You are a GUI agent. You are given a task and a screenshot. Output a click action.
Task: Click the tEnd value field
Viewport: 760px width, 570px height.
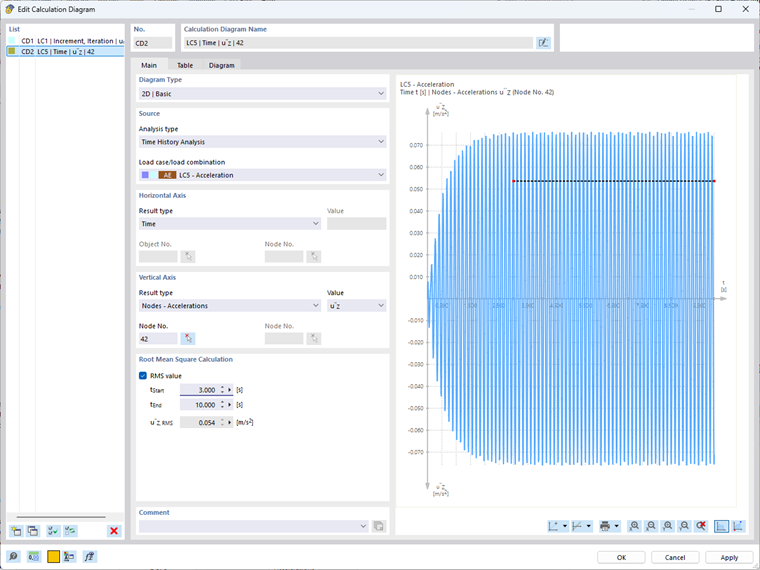[200, 405]
